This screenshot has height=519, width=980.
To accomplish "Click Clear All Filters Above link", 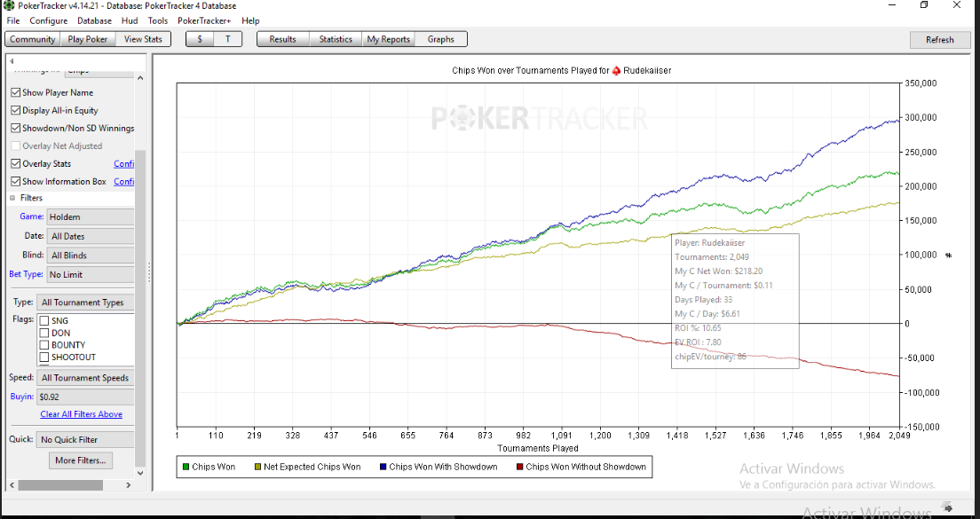I will click(x=82, y=414).
